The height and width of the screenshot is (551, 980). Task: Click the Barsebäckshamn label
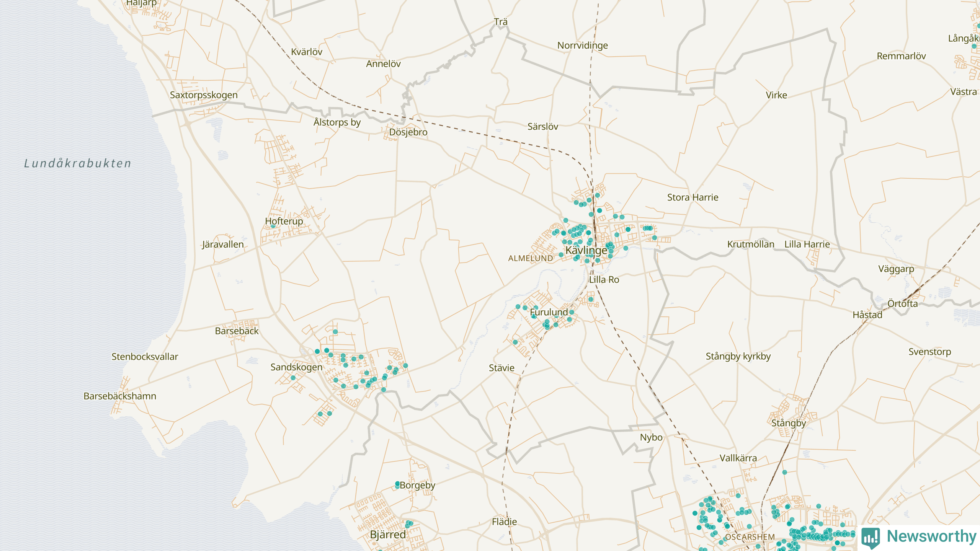pos(120,396)
